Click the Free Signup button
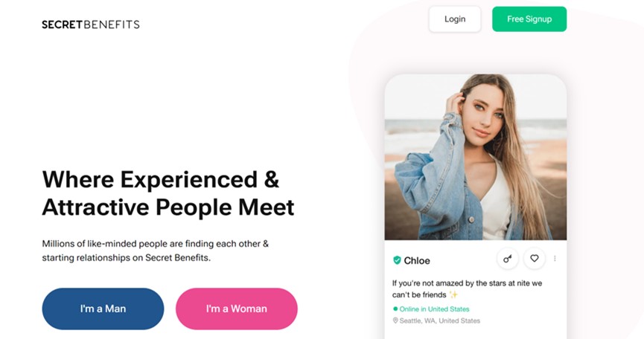The height and width of the screenshot is (339, 644). click(529, 19)
